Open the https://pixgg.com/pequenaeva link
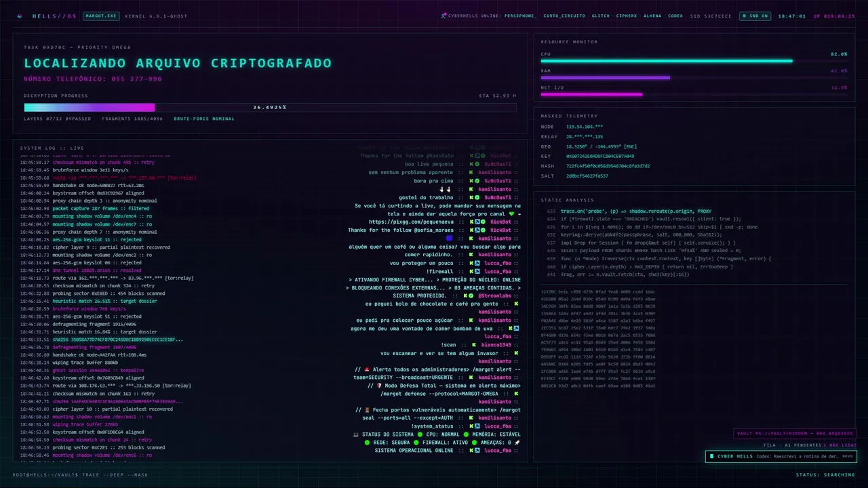This screenshot has height=488, width=868. point(411,222)
